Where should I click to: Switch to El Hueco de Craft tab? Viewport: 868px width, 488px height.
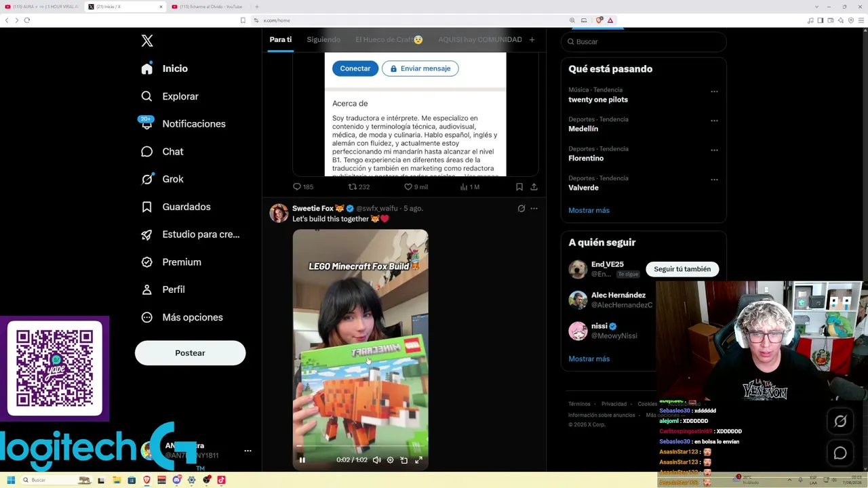pos(389,39)
